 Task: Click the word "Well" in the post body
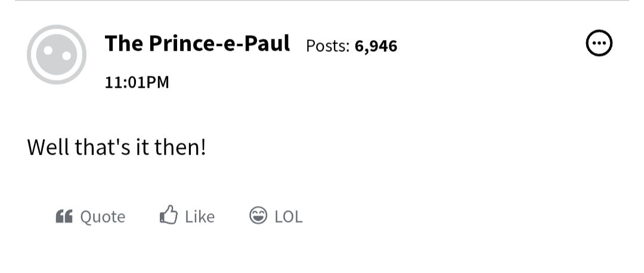coord(48,147)
